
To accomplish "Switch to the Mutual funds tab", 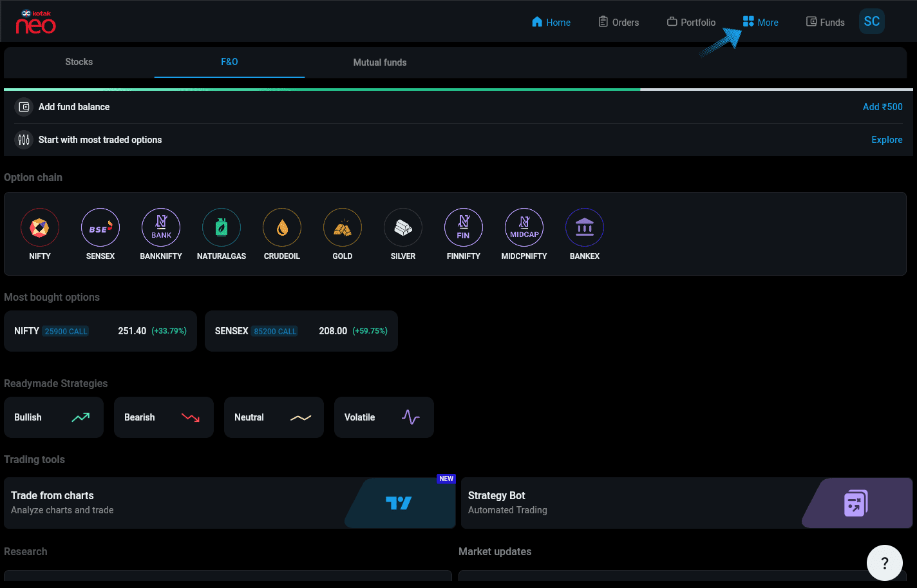I will [380, 62].
